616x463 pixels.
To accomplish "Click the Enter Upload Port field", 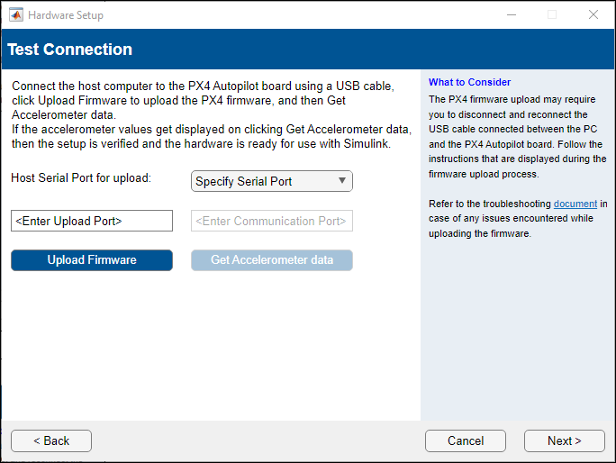I will [92, 220].
